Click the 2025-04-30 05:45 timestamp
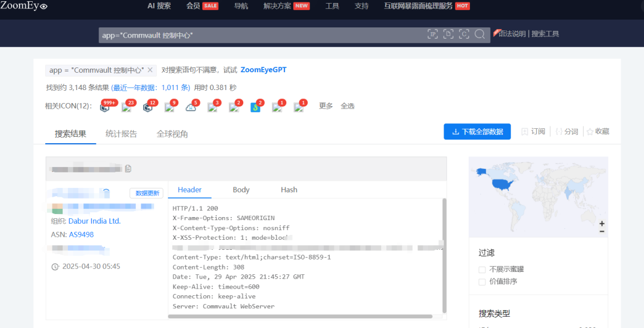This screenshot has width=644, height=328. pyautogui.click(x=91, y=267)
